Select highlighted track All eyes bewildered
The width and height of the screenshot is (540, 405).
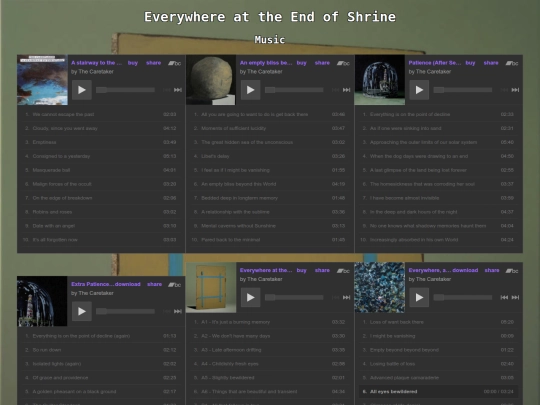point(439,392)
